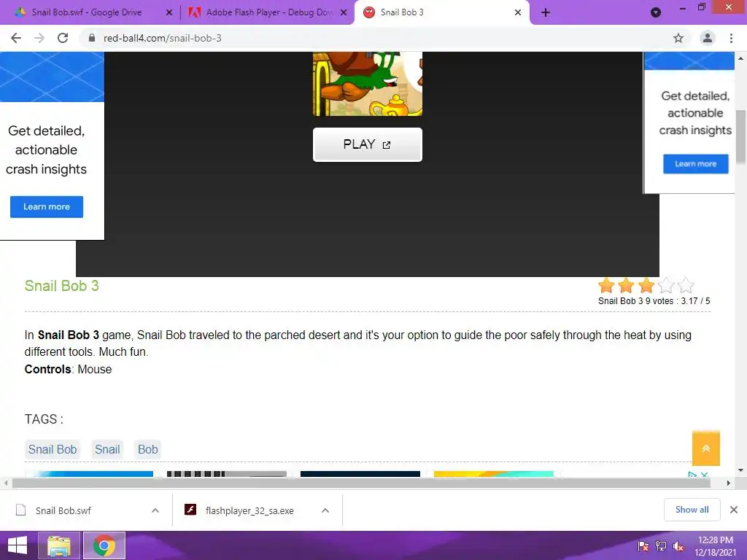This screenshot has width=747, height=560.
Task: Open the downloaded Snail Bob.swf file
Action: click(x=63, y=510)
